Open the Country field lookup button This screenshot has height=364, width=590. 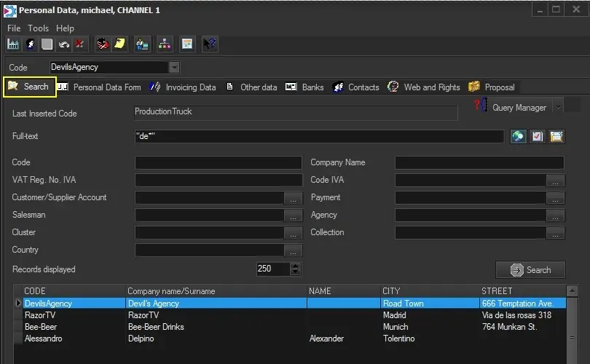(293, 250)
